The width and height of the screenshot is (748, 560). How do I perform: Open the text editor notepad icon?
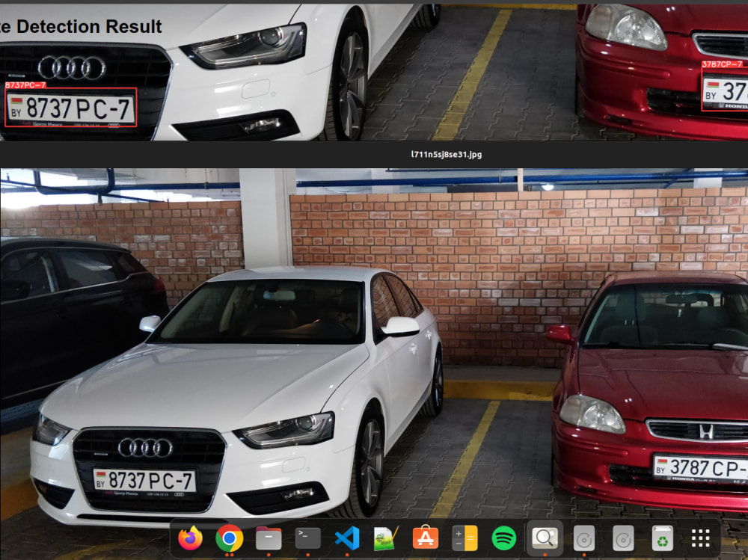coord(386,538)
